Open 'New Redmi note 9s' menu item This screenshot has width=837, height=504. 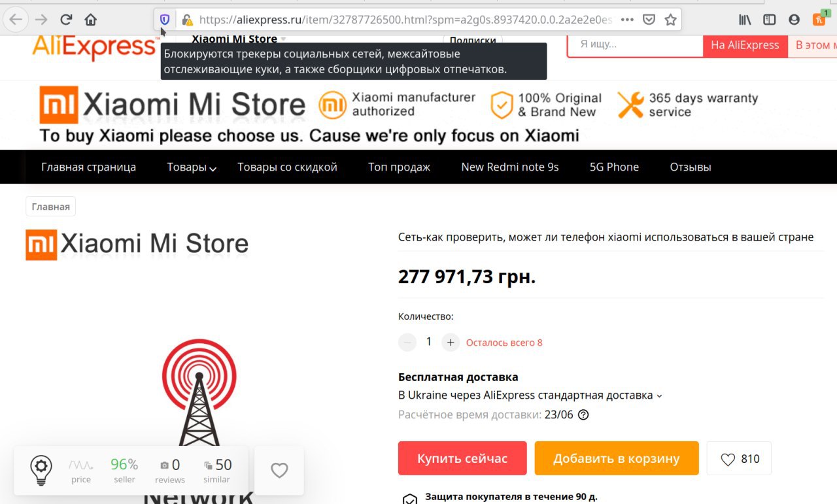coord(509,167)
